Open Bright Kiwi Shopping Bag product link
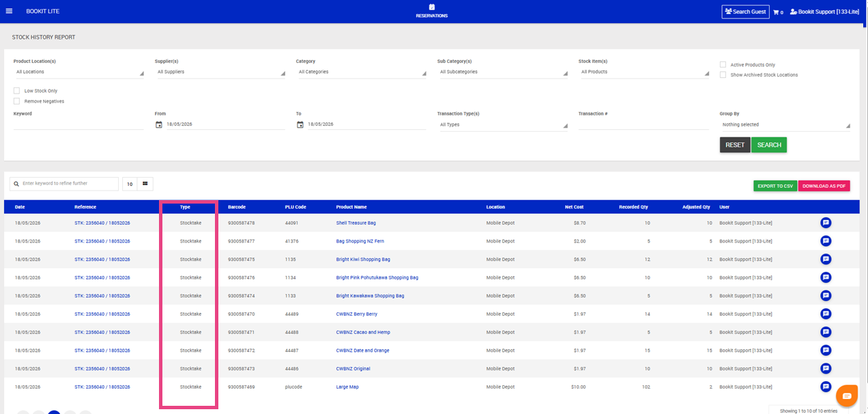 (363, 260)
